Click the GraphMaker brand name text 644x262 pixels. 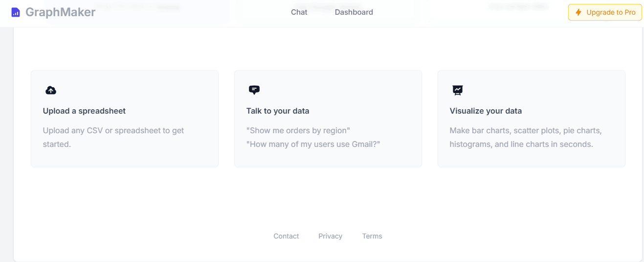(60, 12)
